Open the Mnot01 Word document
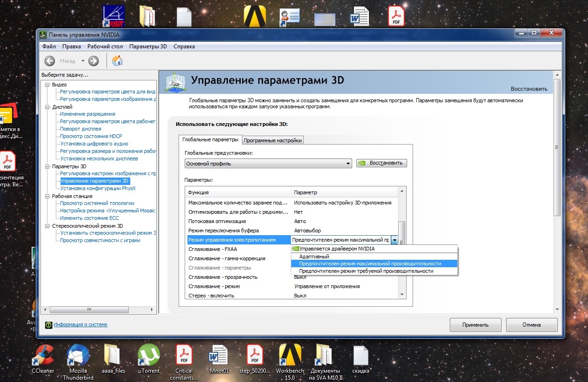The height and width of the screenshot is (382, 588). (219, 358)
